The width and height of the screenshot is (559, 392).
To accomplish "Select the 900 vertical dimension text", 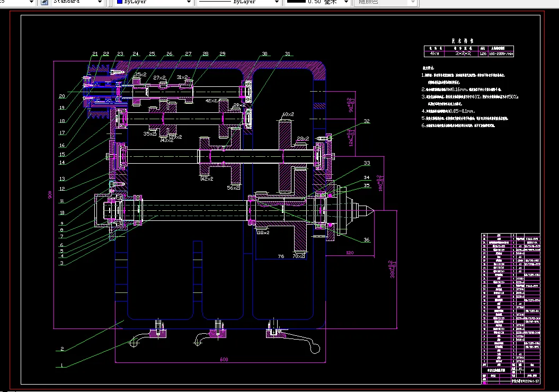I will click(x=50, y=195).
